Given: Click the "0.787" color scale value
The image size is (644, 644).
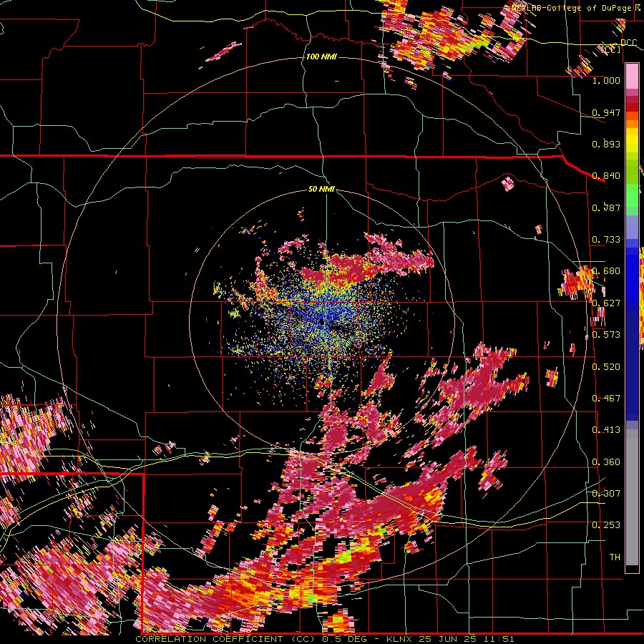Looking at the screenshot, I should click(606, 208).
